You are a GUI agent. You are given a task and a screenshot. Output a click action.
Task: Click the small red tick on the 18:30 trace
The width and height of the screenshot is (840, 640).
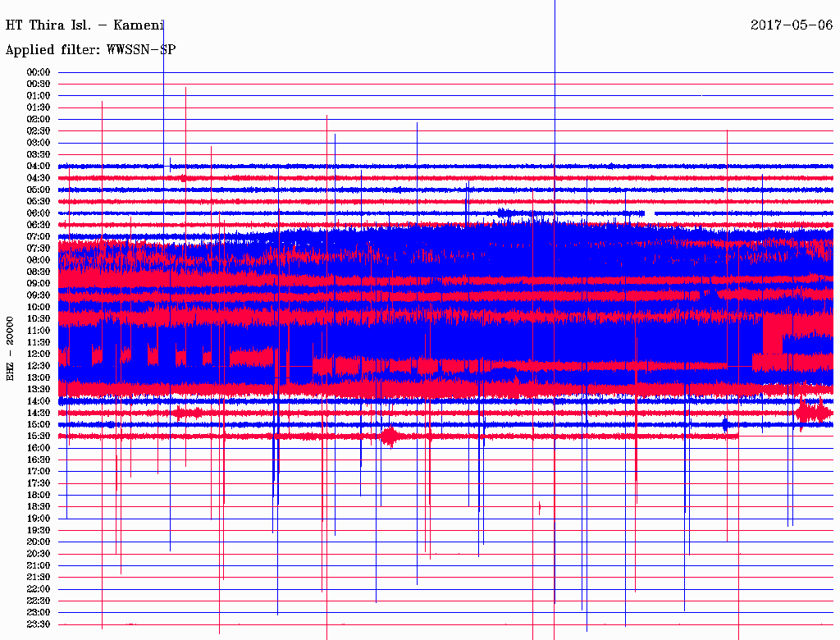[540, 507]
